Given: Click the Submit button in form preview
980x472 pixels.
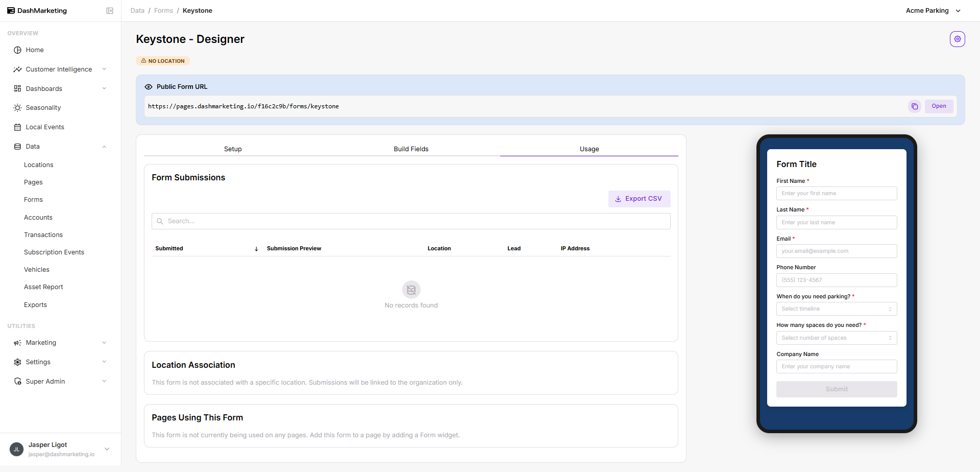Looking at the screenshot, I should coord(837,389).
